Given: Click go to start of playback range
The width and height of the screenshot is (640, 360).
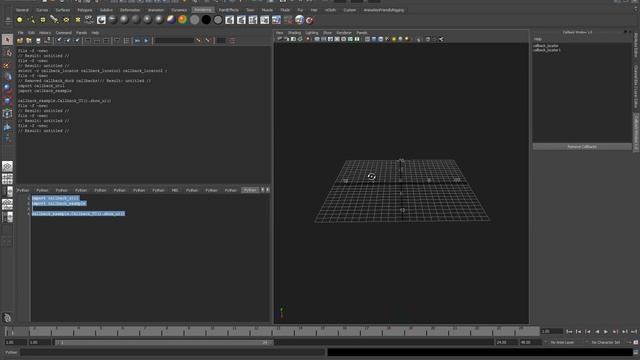Looking at the screenshot, I should tap(569, 332).
